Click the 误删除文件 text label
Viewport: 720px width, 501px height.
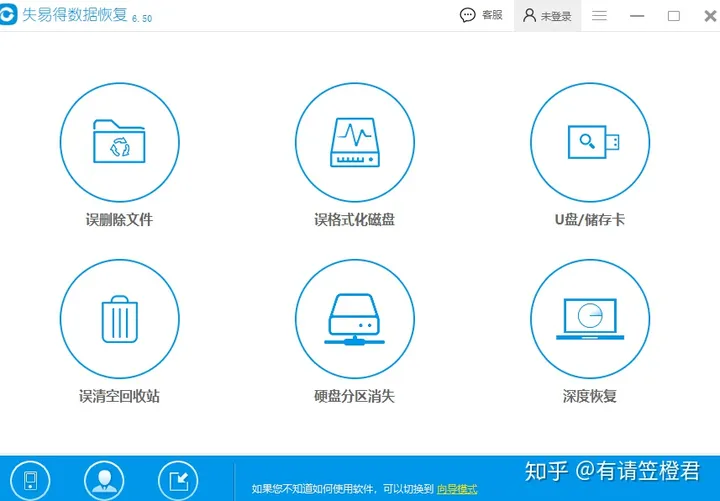(119, 220)
